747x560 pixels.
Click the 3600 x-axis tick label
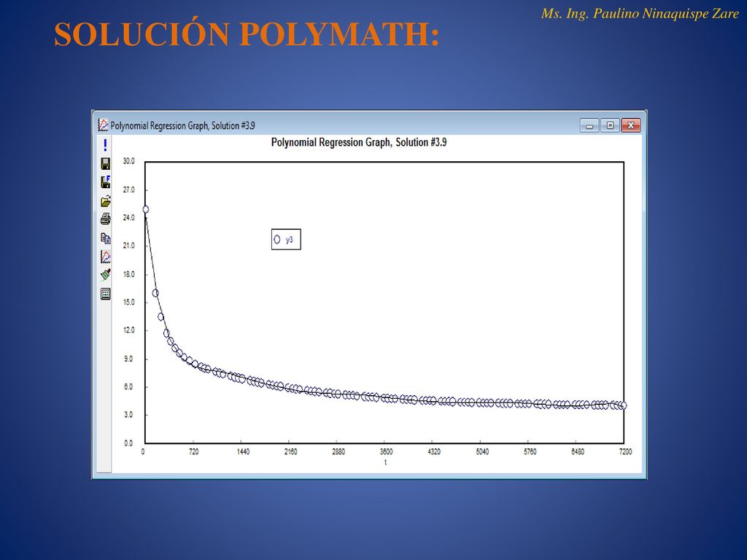[x=387, y=451]
